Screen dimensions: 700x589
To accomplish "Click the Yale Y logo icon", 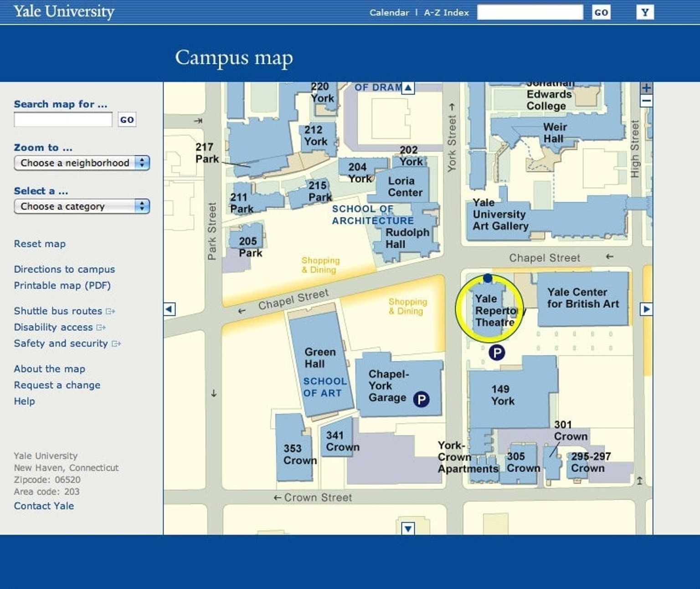I will point(645,12).
